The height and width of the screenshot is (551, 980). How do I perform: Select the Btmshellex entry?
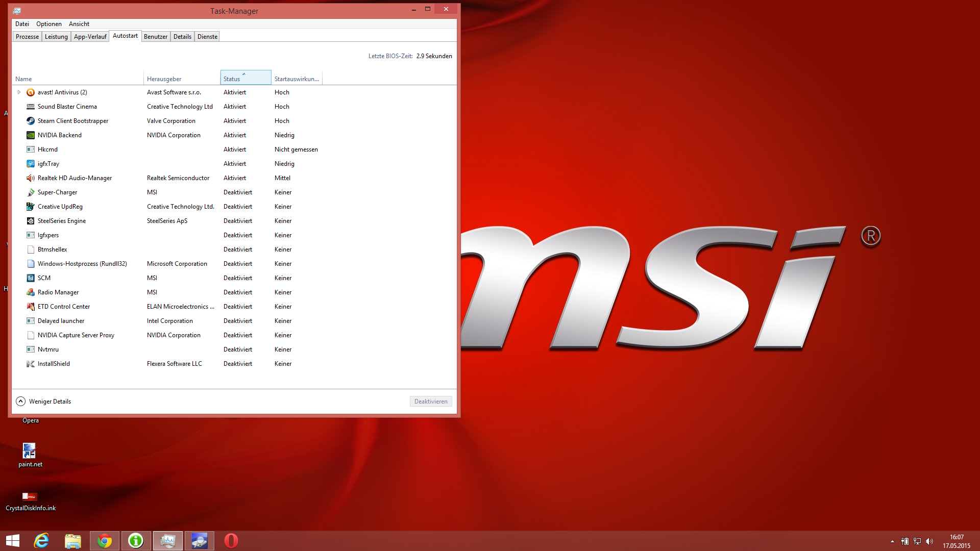click(52, 249)
